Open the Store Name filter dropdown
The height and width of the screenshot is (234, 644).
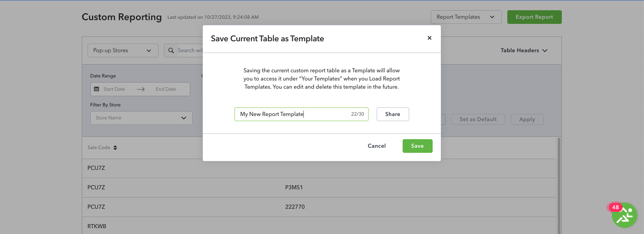pyautogui.click(x=141, y=118)
